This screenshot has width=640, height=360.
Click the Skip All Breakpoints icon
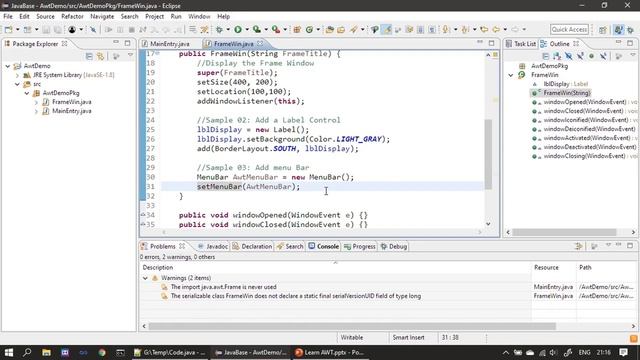coord(93,29)
